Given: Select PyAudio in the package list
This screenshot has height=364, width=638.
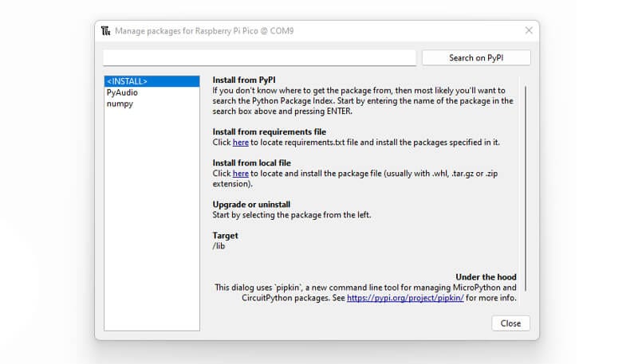Looking at the screenshot, I should [x=152, y=92].
